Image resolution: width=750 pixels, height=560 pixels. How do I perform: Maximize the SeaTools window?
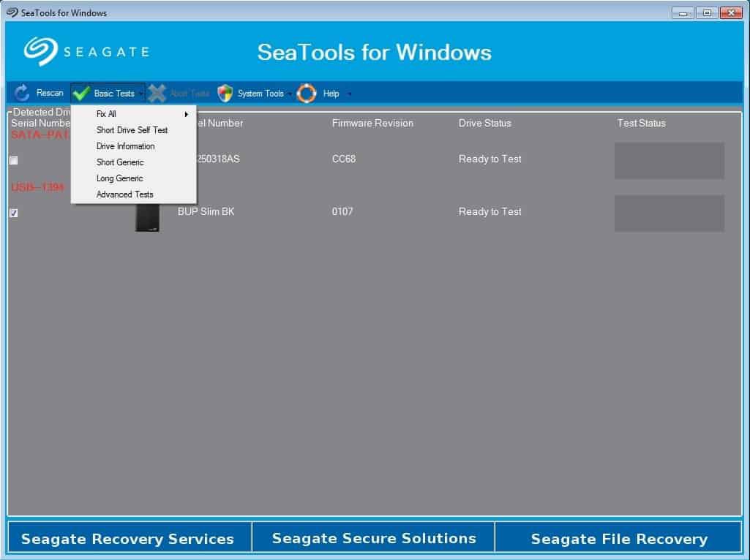[x=707, y=13]
